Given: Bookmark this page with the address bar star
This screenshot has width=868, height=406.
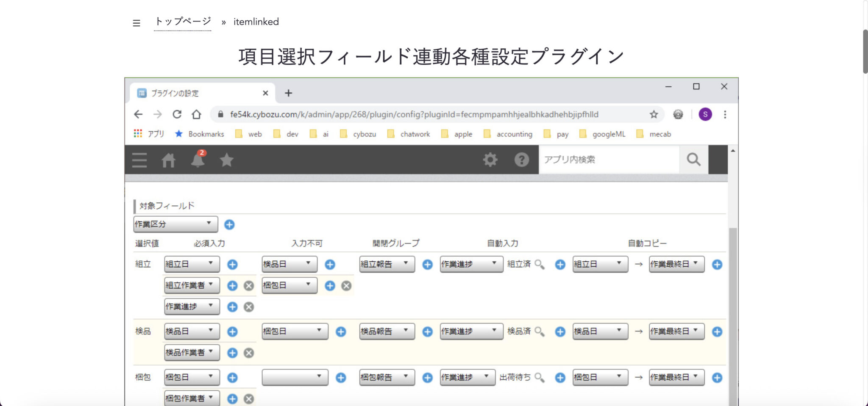Looking at the screenshot, I should [x=654, y=114].
